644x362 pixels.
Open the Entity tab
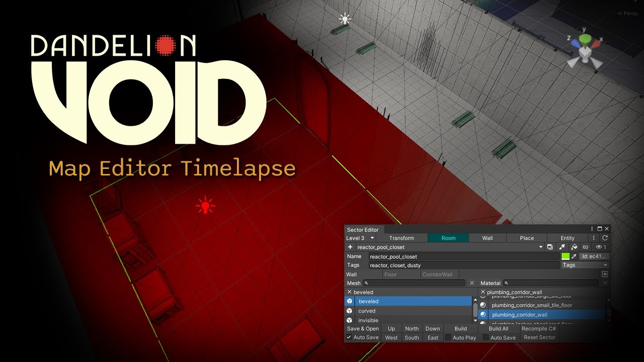(x=568, y=238)
